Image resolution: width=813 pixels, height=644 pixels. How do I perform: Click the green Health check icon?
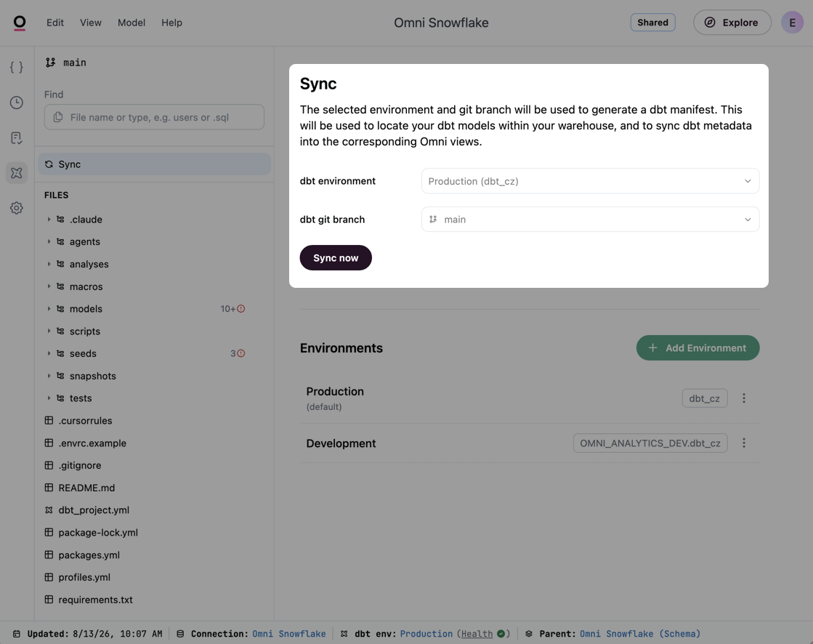501,634
